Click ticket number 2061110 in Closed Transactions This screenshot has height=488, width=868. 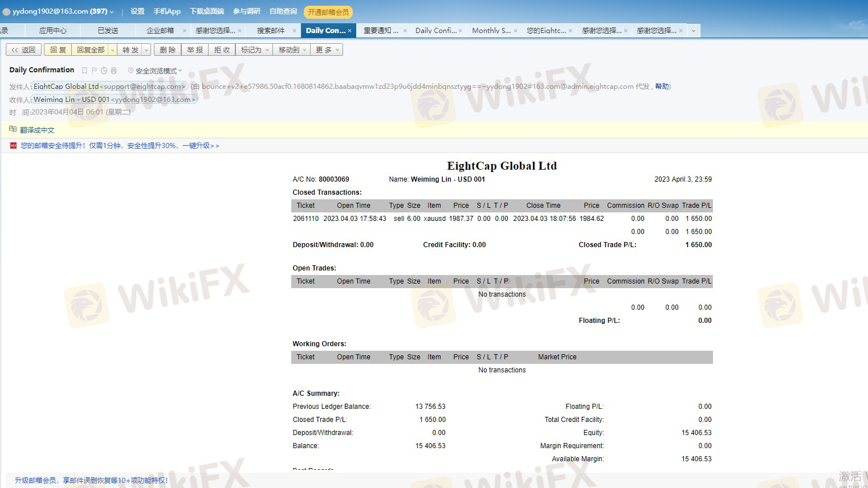click(306, 219)
